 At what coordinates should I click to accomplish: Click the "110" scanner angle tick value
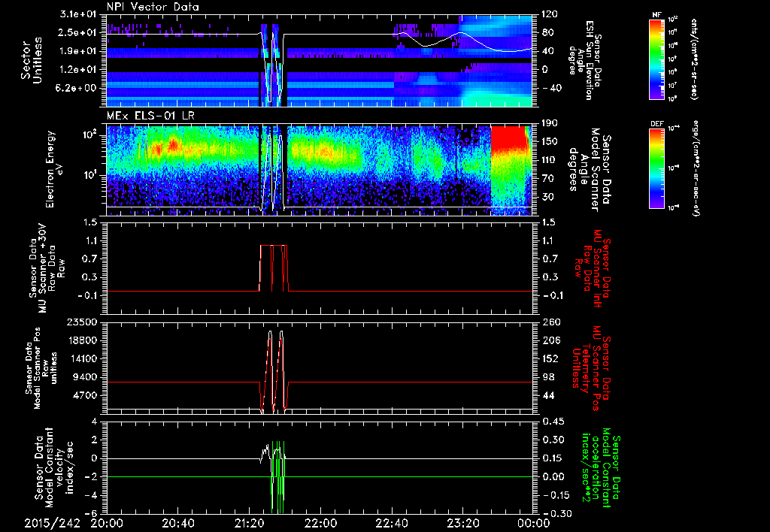point(548,160)
